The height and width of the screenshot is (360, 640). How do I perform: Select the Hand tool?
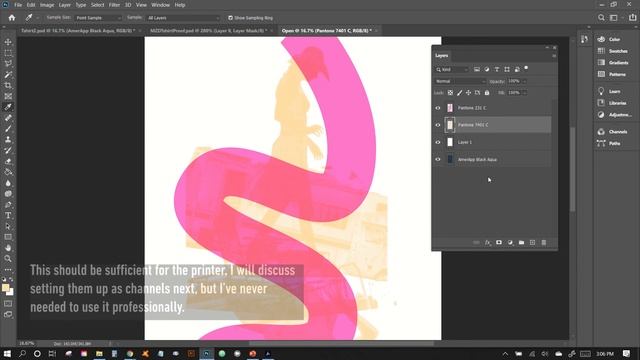point(8,248)
